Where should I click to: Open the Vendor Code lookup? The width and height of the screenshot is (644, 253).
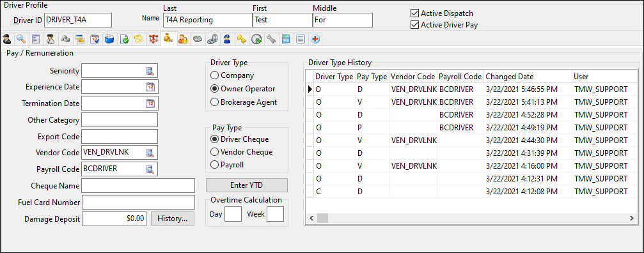coord(150,153)
